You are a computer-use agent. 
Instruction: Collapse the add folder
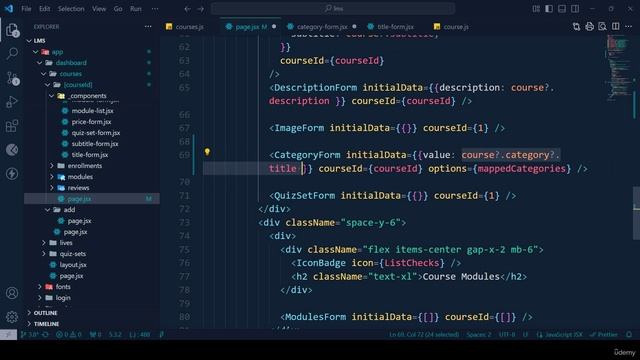tap(48, 210)
